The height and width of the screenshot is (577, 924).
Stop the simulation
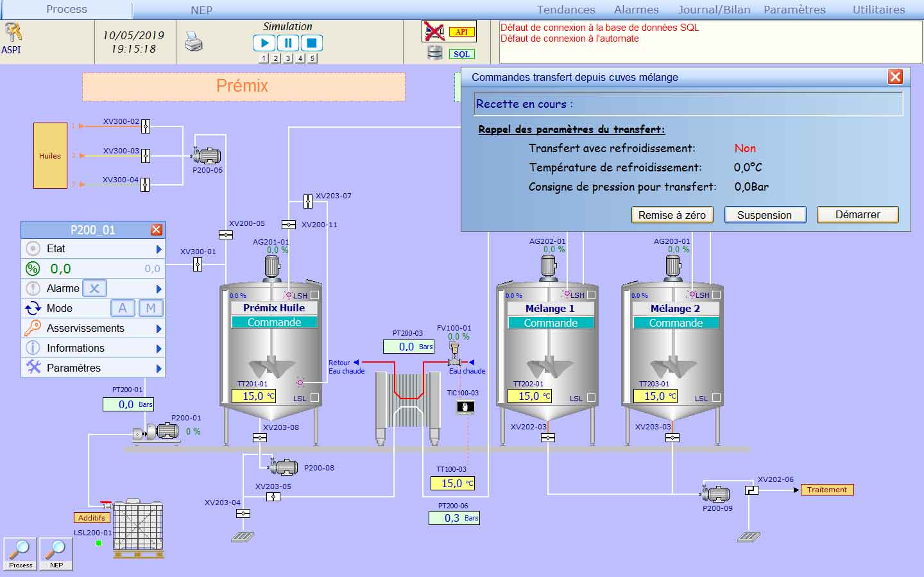point(311,43)
